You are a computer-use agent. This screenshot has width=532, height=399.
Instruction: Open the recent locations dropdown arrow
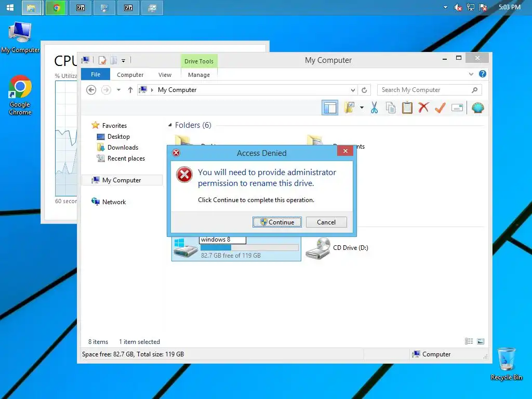[118, 90]
